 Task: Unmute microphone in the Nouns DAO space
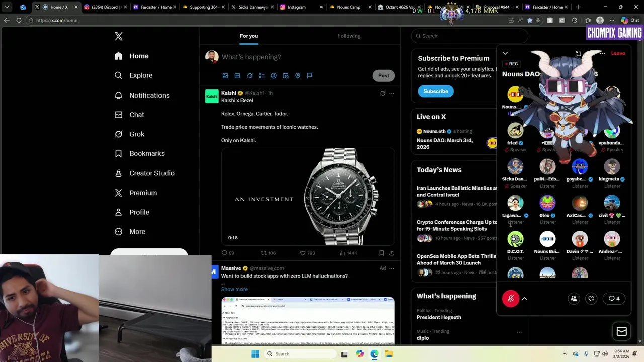click(511, 299)
